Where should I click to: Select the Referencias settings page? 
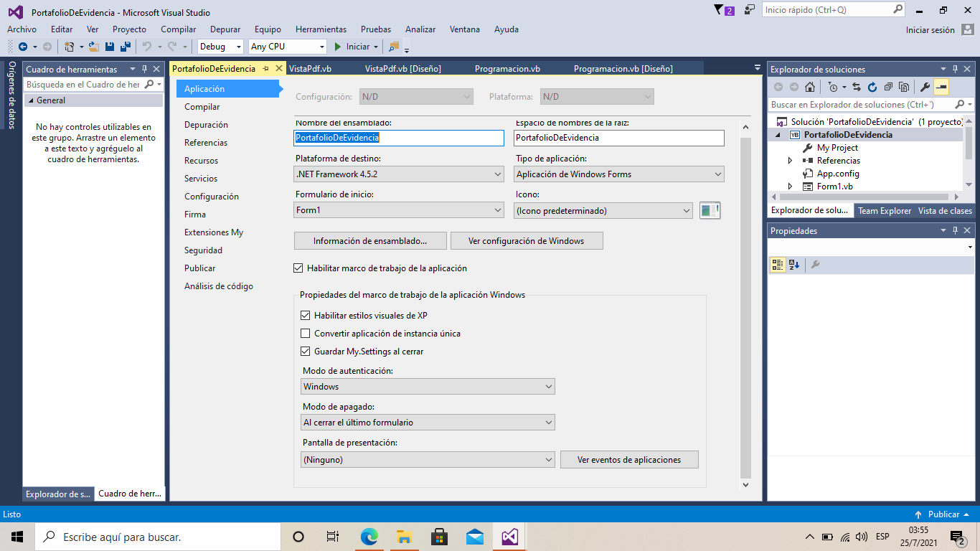coord(206,143)
